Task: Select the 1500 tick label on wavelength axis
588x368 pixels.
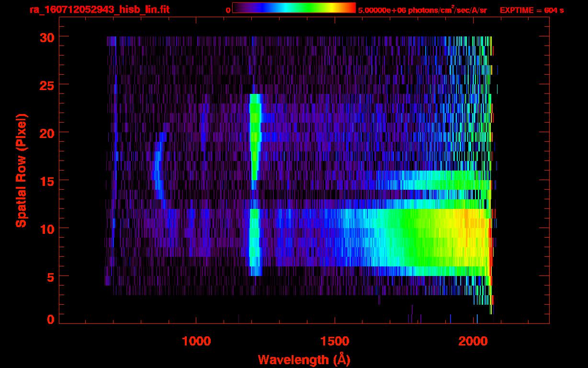Action: 335,341
